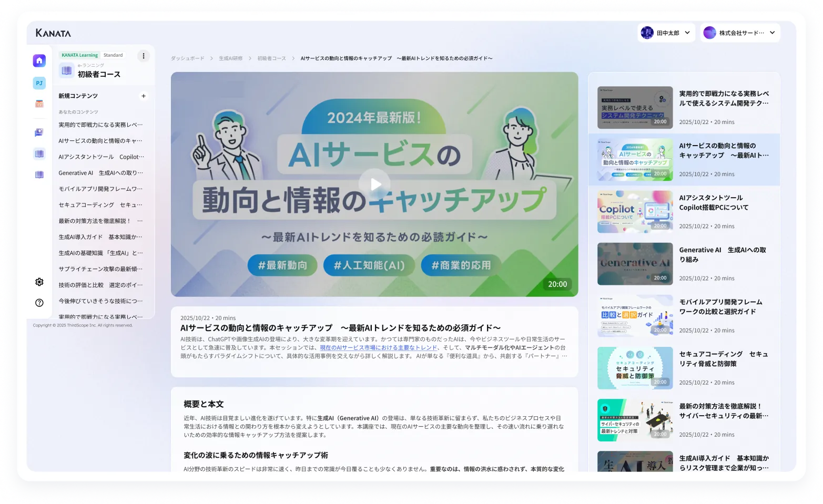Open the kebab menu next to KANATA Learning
This screenshot has width=823, height=504.
pyautogui.click(x=143, y=56)
